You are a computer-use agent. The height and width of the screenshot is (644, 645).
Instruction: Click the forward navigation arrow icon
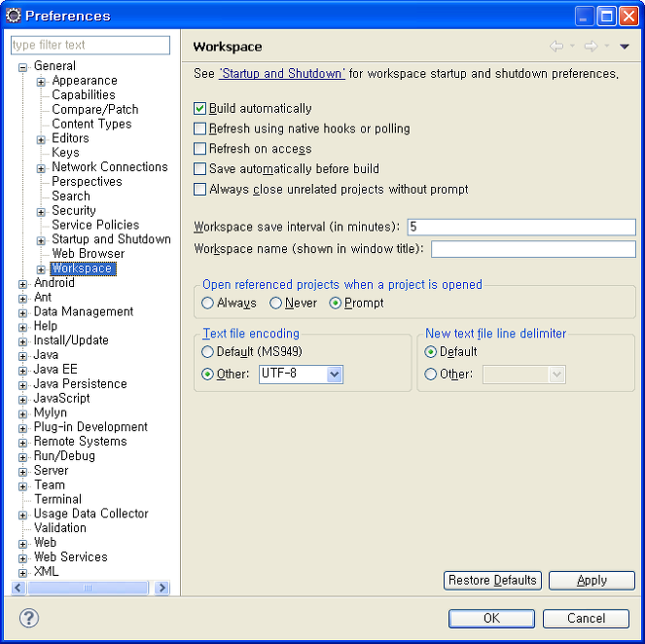pyautogui.click(x=591, y=46)
